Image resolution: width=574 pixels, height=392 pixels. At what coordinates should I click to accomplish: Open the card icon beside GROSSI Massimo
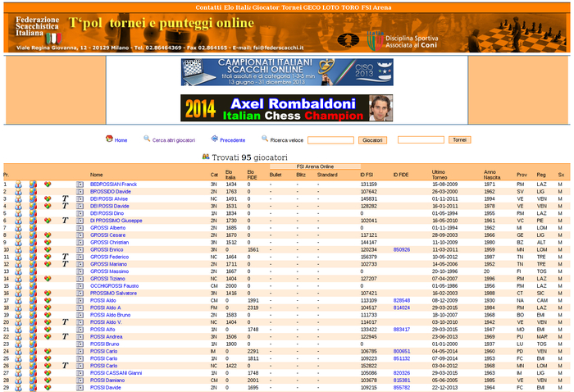[x=80, y=271]
